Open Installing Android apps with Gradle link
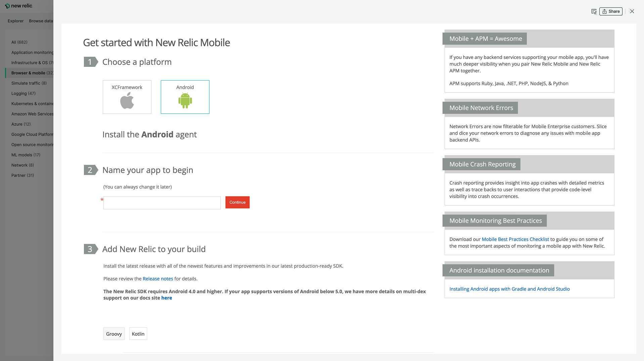Viewport: 644px width, 361px height. pyautogui.click(x=509, y=289)
